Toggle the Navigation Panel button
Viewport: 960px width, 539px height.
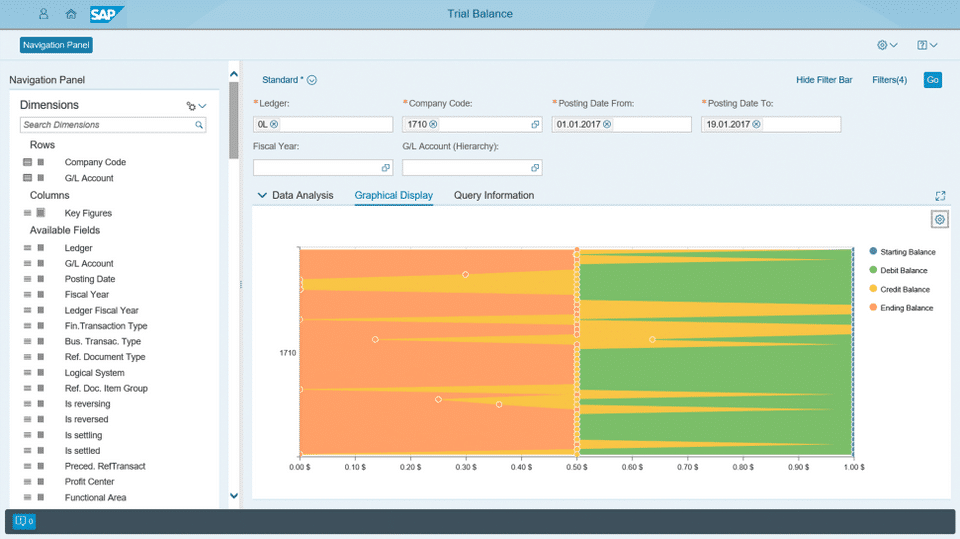(57, 45)
